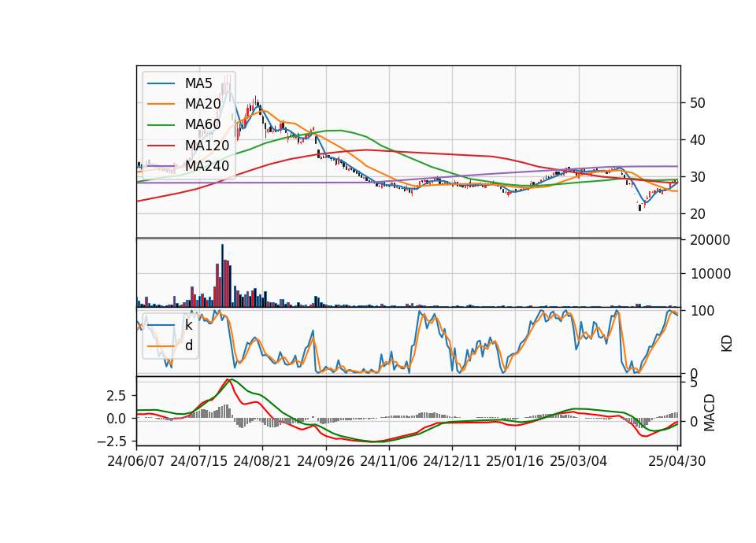Screen dimensions: 756x543
Task: Click the purple MA240 legend line sample
Action: click(161, 166)
